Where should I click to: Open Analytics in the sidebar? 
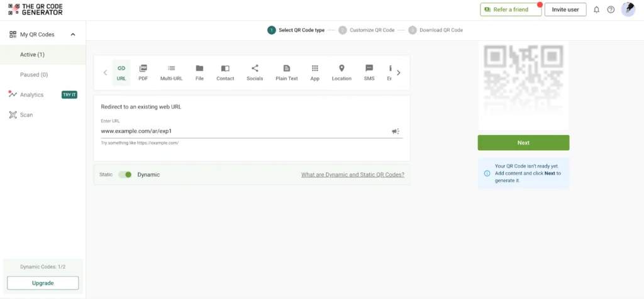31,95
